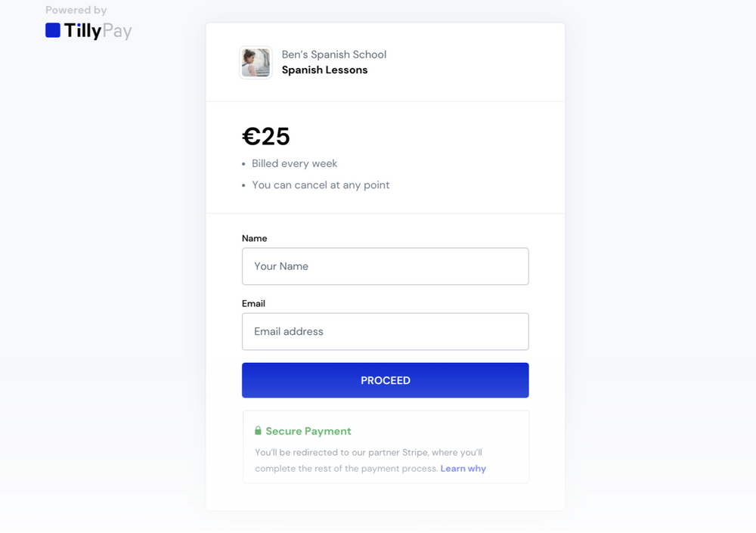This screenshot has height=533, width=756.
Task: Open the Learn why link
Action: [463, 468]
